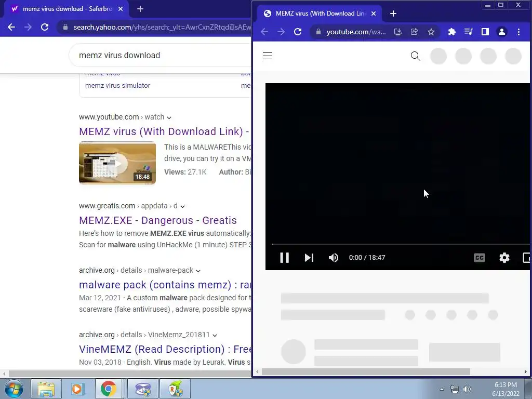Open malware pack (contains memz) link
The height and width of the screenshot is (399, 532).
click(165, 285)
